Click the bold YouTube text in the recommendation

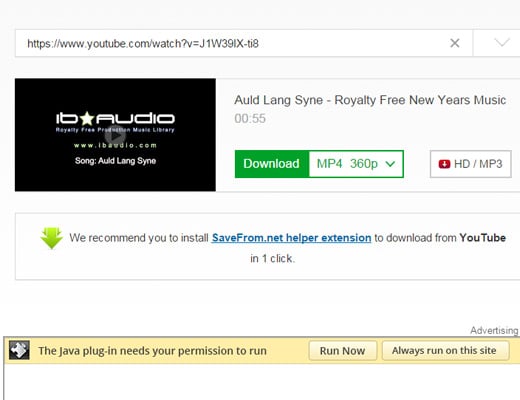(x=482, y=238)
